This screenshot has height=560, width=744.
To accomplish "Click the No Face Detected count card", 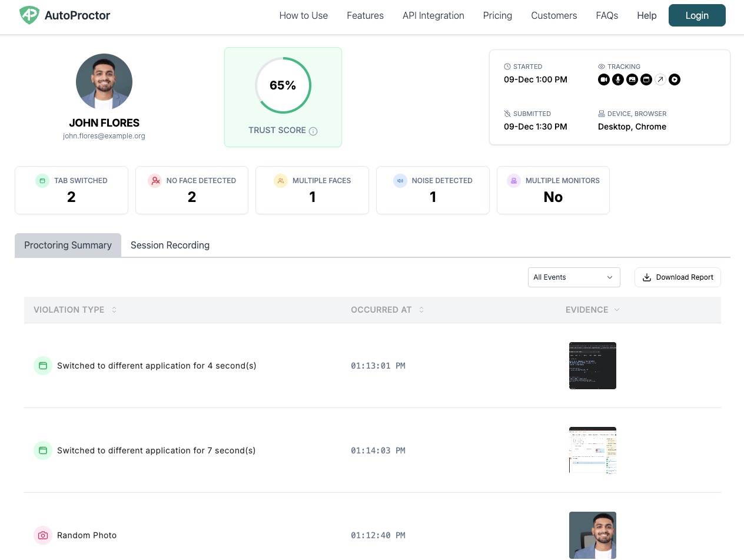I will click(x=192, y=190).
